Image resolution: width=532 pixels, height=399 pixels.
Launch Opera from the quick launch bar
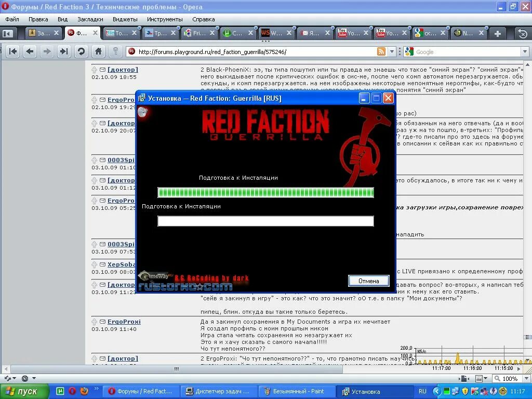tap(72, 391)
